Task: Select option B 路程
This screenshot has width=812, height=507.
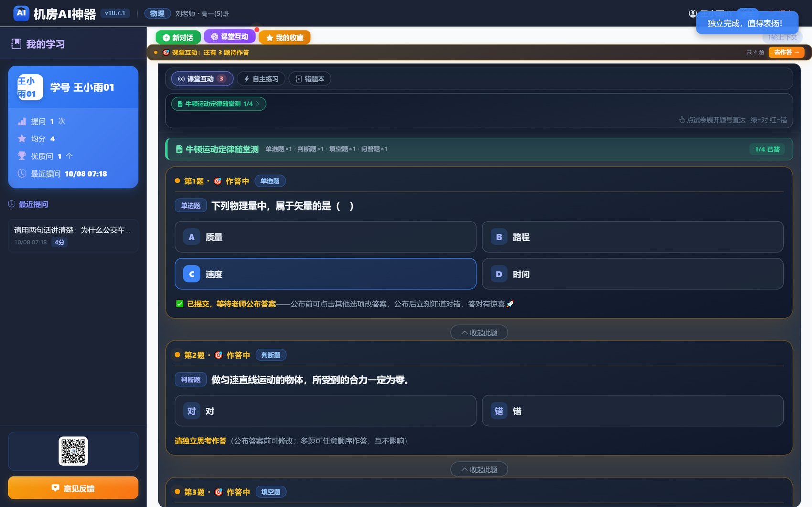Action: point(633,237)
